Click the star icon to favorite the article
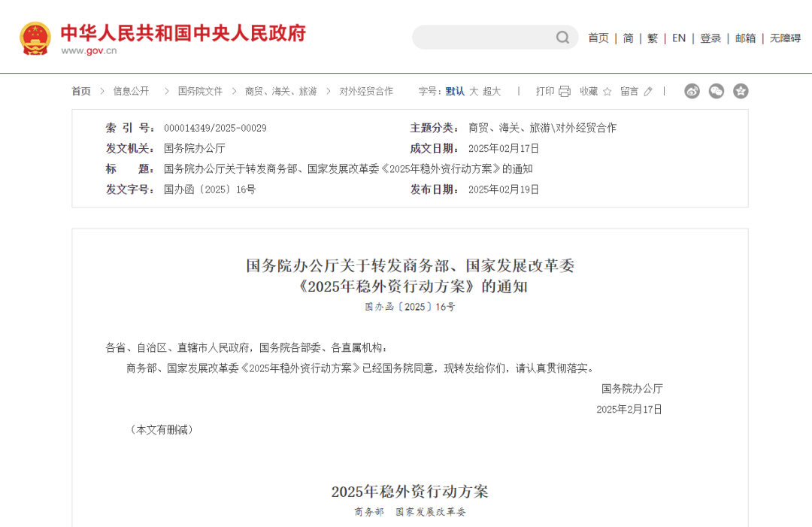The image size is (812, 527). point(607,91)
